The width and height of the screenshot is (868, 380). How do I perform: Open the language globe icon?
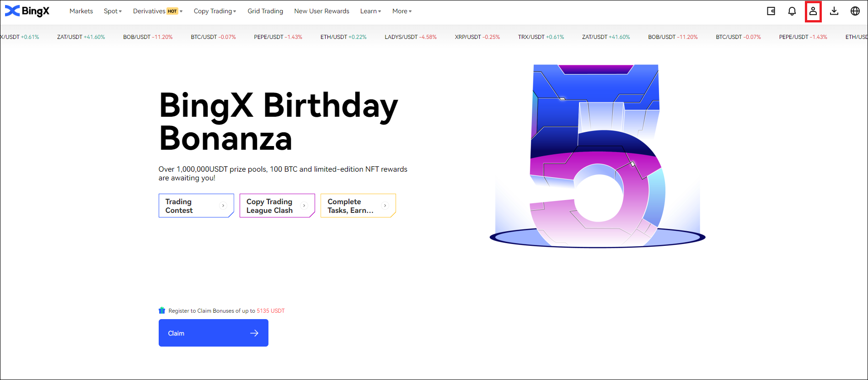[x=855, y=11]
